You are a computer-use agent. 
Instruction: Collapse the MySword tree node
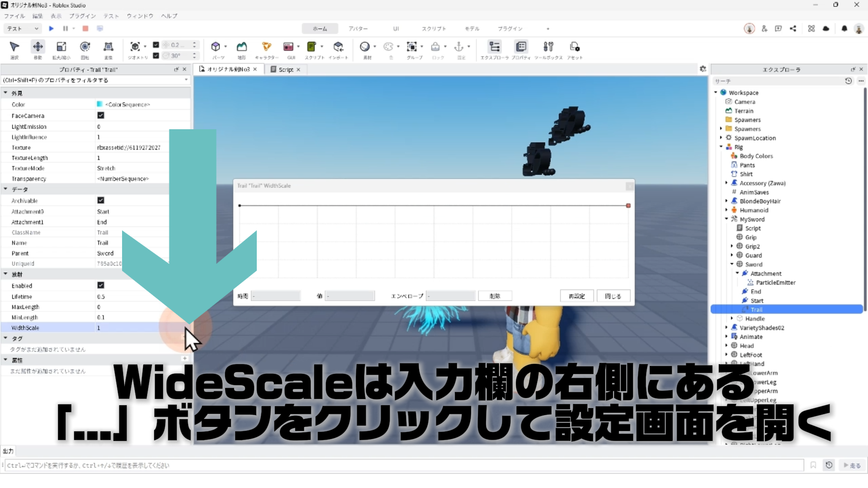726,219
